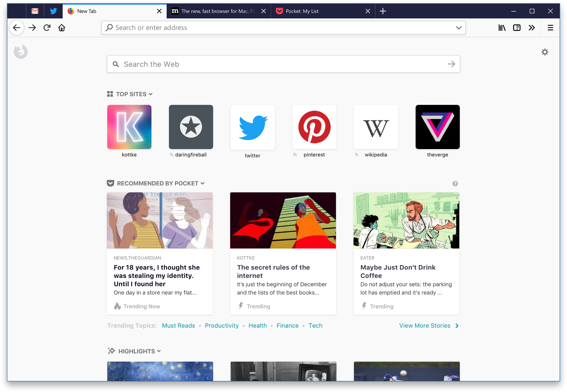Reload the current page
This screenshot has height=392, width=567.
(47, 27)
